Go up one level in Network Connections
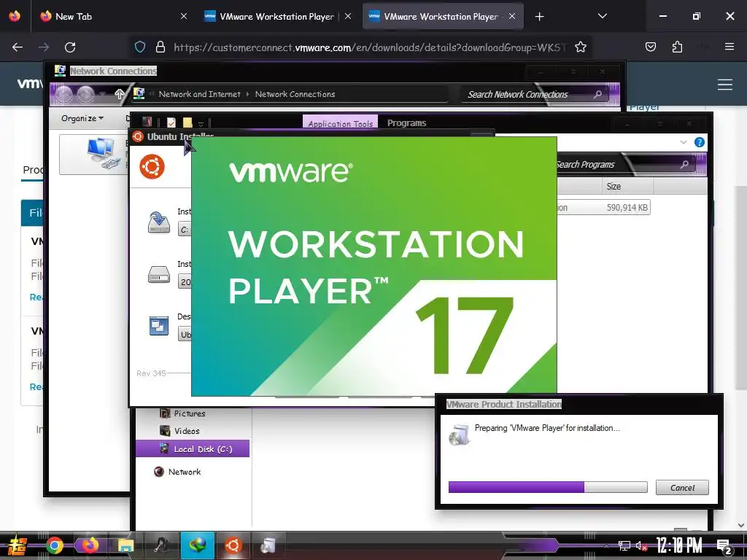 (x=120, y=94)
